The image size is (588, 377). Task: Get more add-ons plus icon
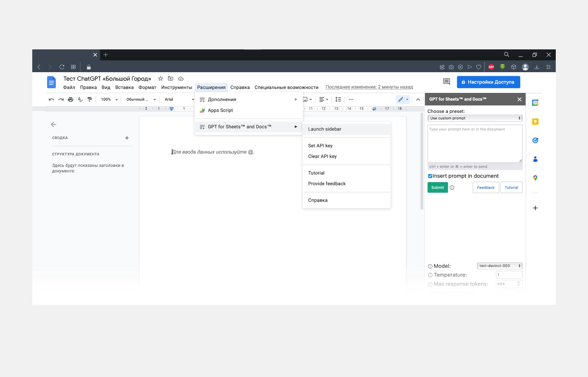(x=535, y=208)
